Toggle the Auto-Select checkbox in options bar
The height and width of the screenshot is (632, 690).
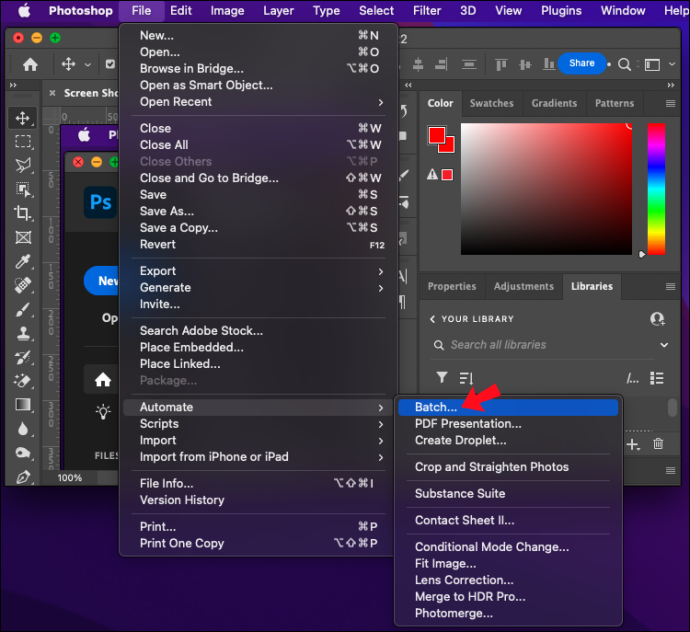[110, 64]
